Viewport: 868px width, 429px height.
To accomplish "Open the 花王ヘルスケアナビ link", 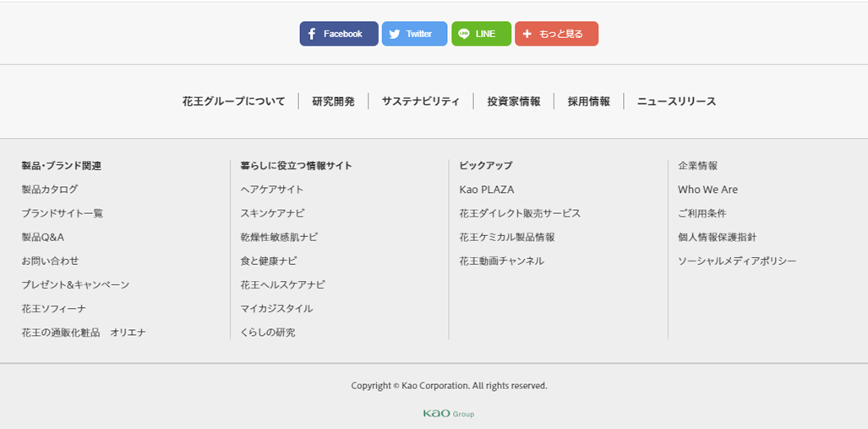I will (x=283, y=285).
